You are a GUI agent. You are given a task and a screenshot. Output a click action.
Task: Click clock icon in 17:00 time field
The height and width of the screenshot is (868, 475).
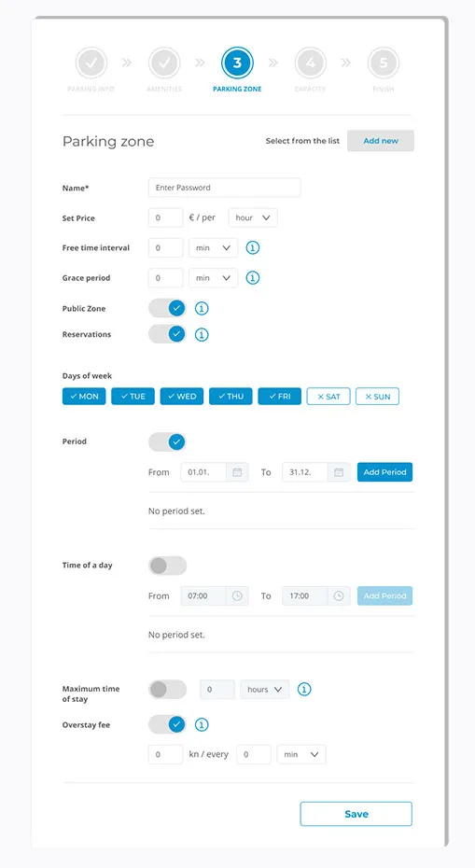(x=339, y=596)
